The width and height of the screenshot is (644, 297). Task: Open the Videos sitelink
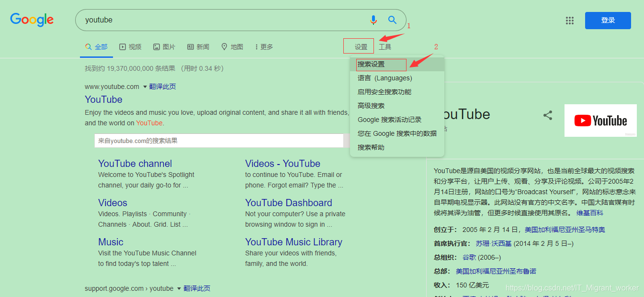click(x=113, y=203)
